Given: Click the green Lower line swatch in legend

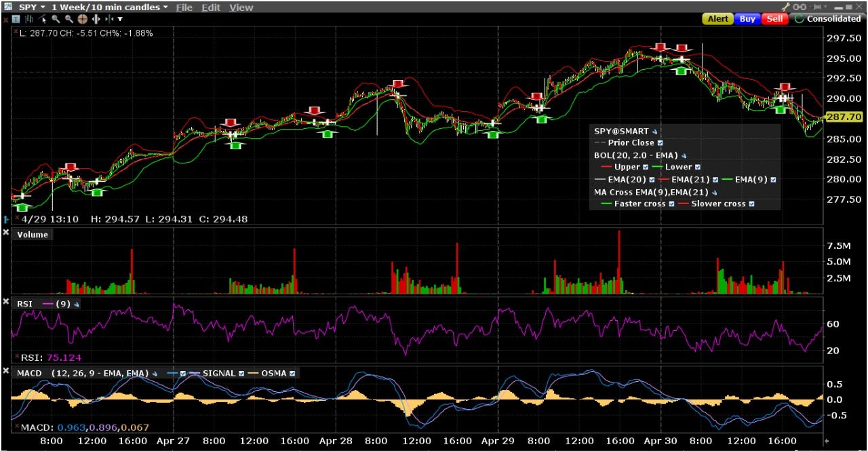Looking at the screenshot, I should point(657,167).
